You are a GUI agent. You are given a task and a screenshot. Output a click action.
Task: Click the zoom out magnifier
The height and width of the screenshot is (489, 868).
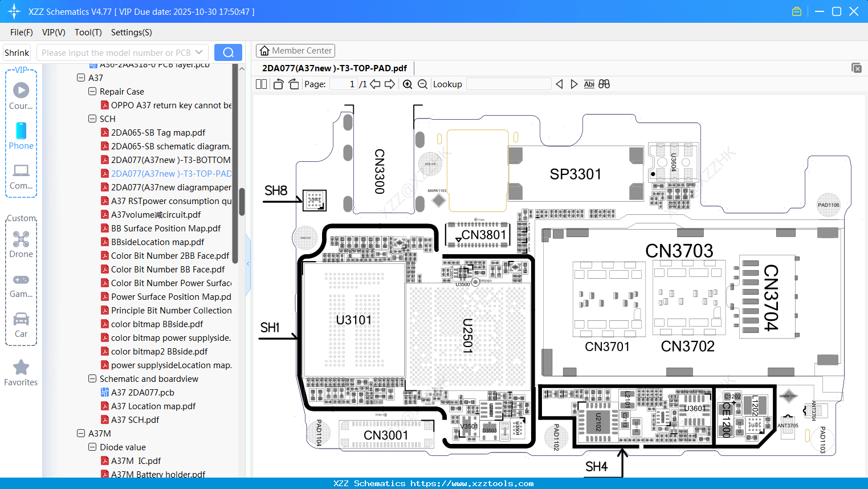[422, 84]
